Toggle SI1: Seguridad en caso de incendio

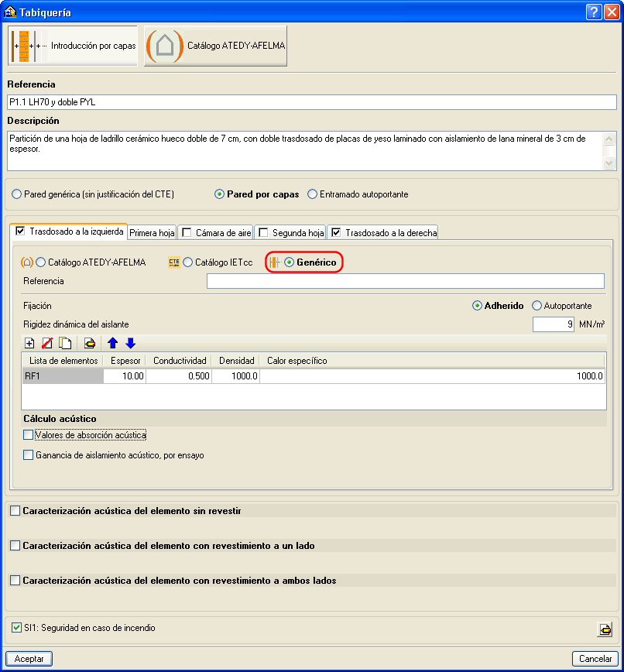[16, 628]
